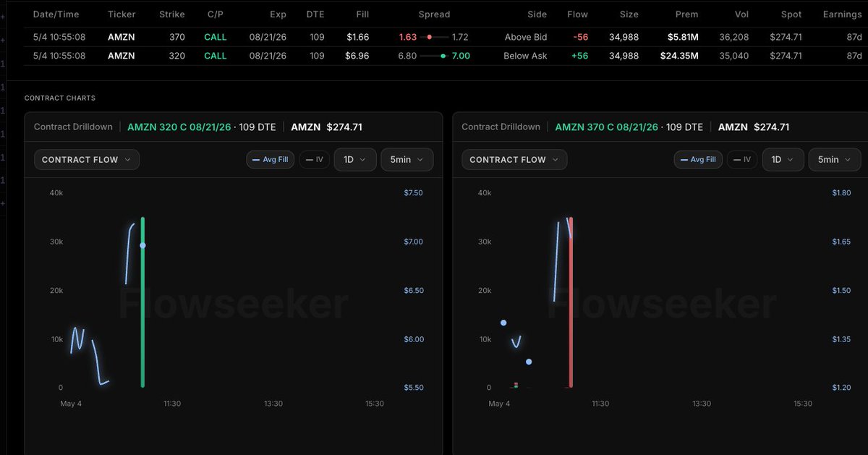Click CALL label in the 320 strike row
The width and height of the screenshot is (868, 455).
215,56
